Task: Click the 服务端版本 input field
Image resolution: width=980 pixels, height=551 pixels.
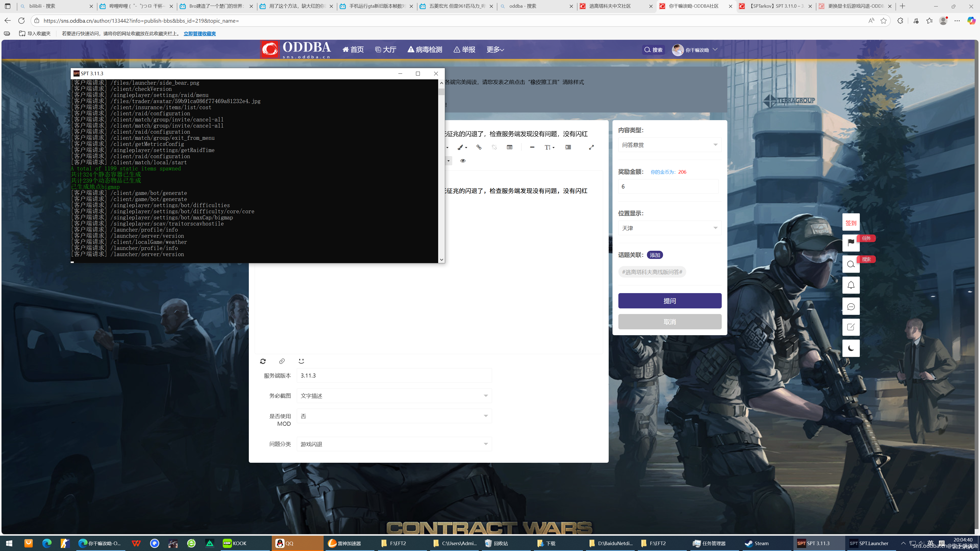Action: 394,375
